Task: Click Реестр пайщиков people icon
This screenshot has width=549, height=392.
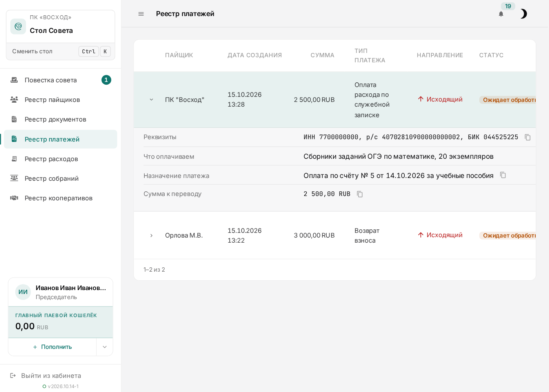Action: coord(14,100)
